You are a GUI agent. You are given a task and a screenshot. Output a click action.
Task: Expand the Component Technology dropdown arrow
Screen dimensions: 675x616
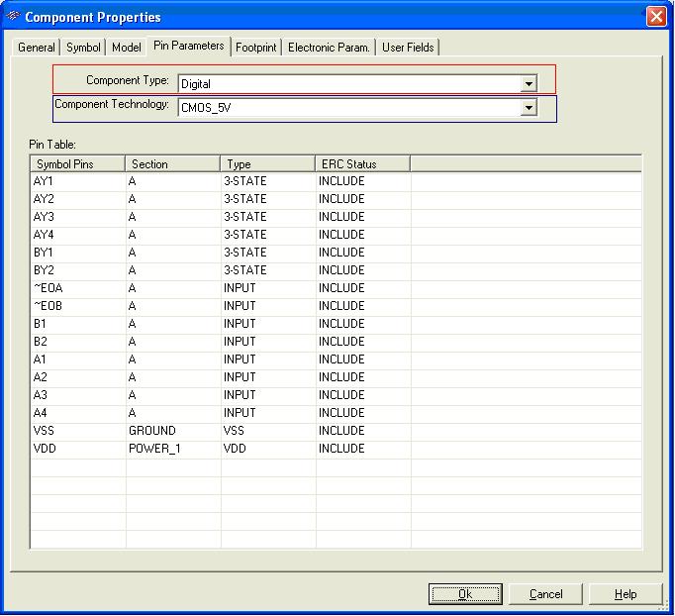click(530, 108)
